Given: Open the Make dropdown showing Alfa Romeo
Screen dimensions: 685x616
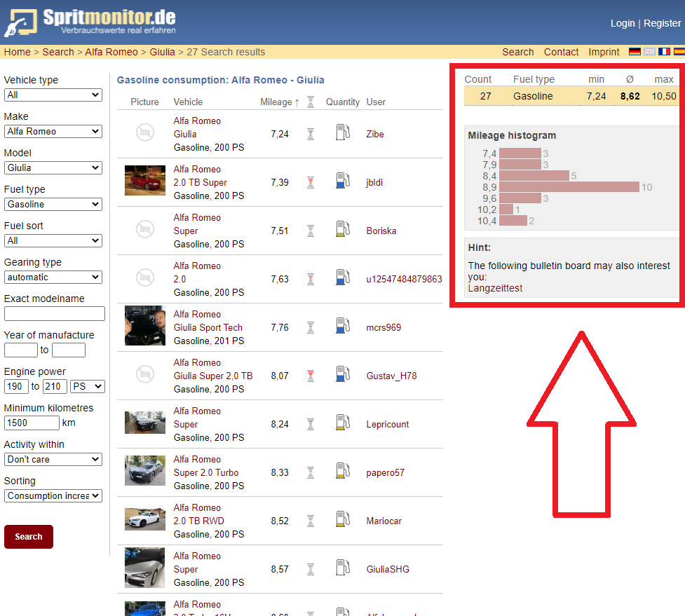Looking at the screenshot, I should coord(53,132).
